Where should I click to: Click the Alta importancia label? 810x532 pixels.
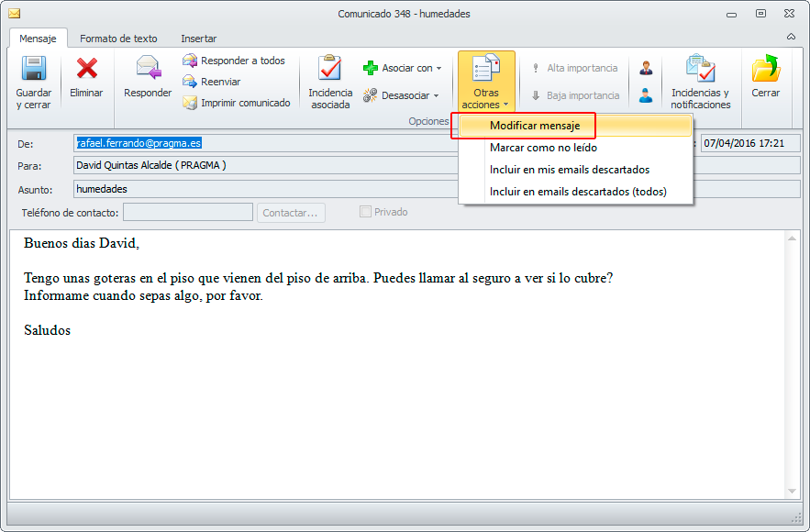click(583, 68)
